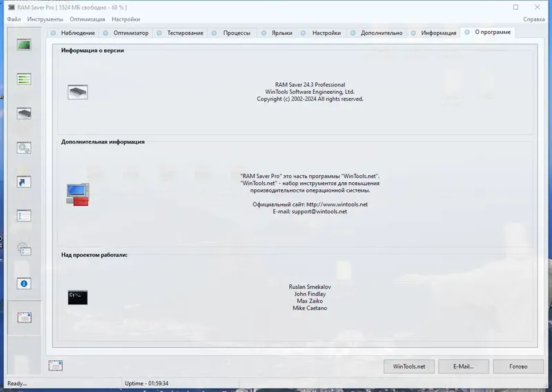Click the name Mike Caetano
The image size is (552, 392).
[310, 308]
